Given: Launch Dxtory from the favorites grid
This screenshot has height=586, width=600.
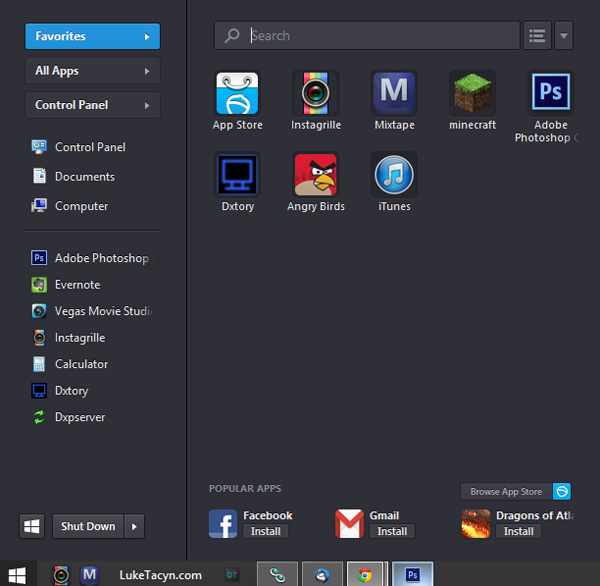Looking at the screenshot, I should coord(237,175).
